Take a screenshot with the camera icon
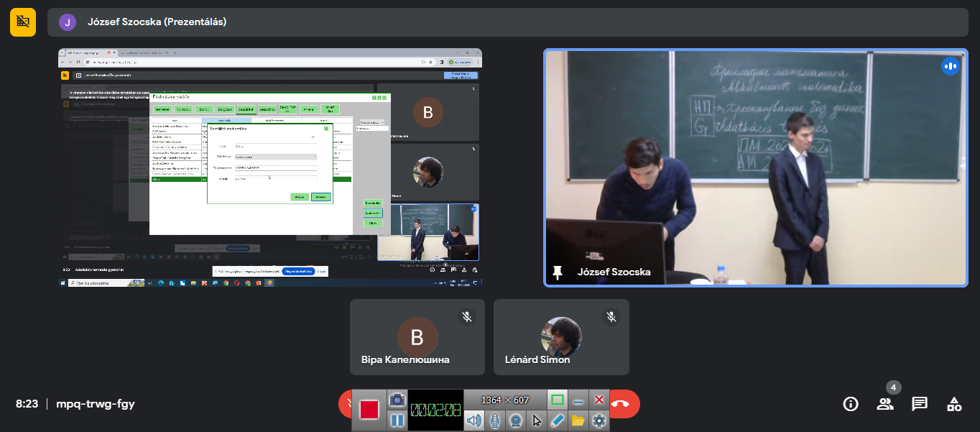The image size is (980, 432). point(397,399)
